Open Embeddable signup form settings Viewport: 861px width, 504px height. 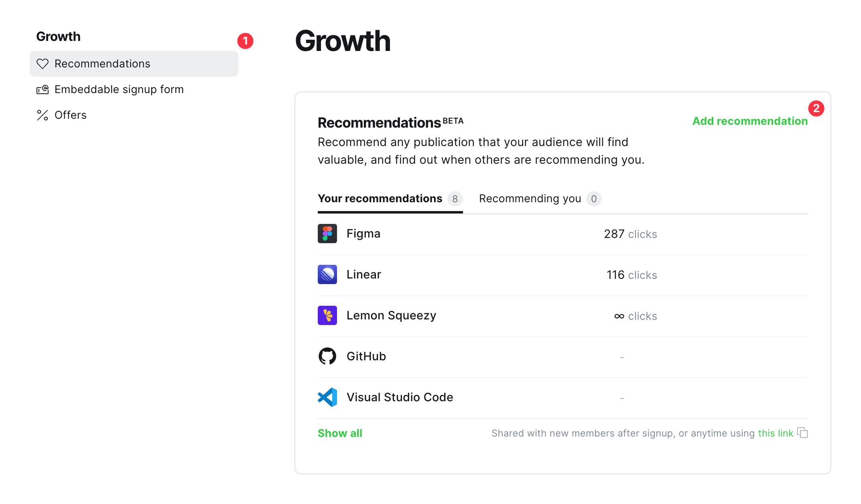click(119, 89)
